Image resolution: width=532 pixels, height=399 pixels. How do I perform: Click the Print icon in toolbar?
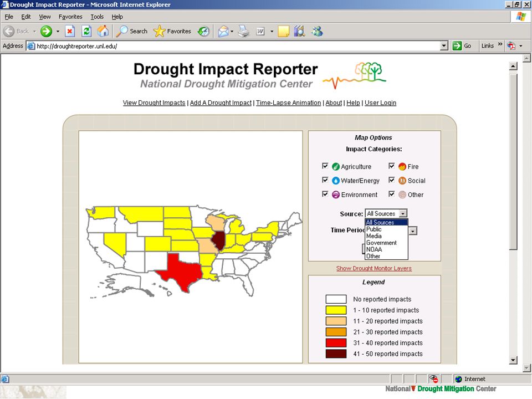tap(244, 32)
